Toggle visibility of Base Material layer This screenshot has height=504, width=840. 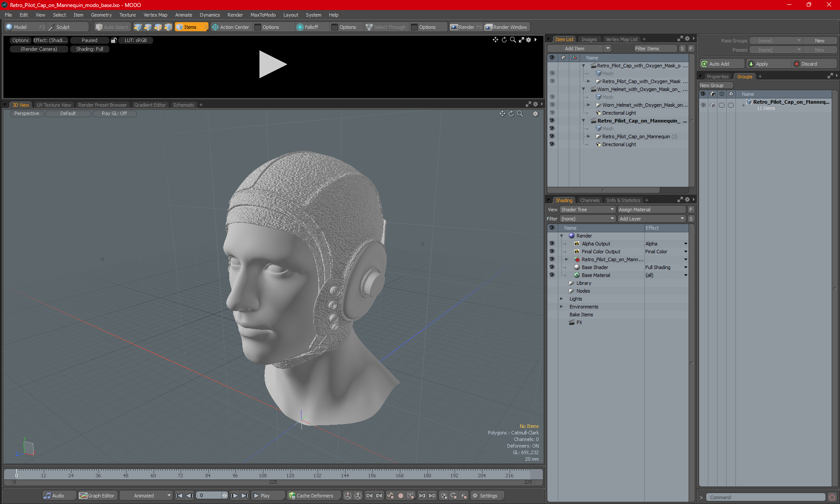[552, 275]
